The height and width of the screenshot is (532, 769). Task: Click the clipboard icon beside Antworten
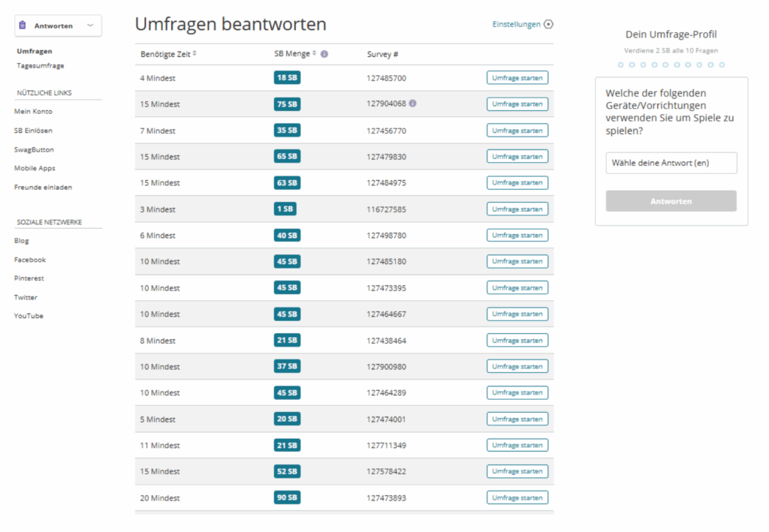23,26
